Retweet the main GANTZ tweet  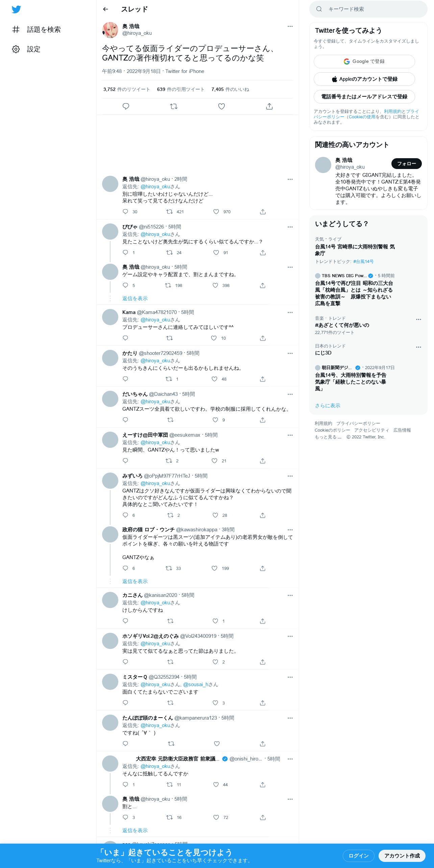(x=174, y=106)
